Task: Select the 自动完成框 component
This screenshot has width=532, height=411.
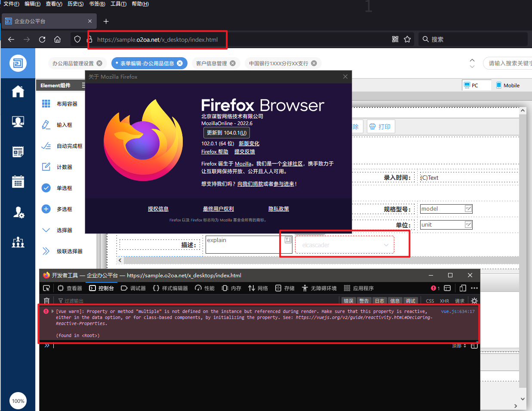Action: coord(62,146)
